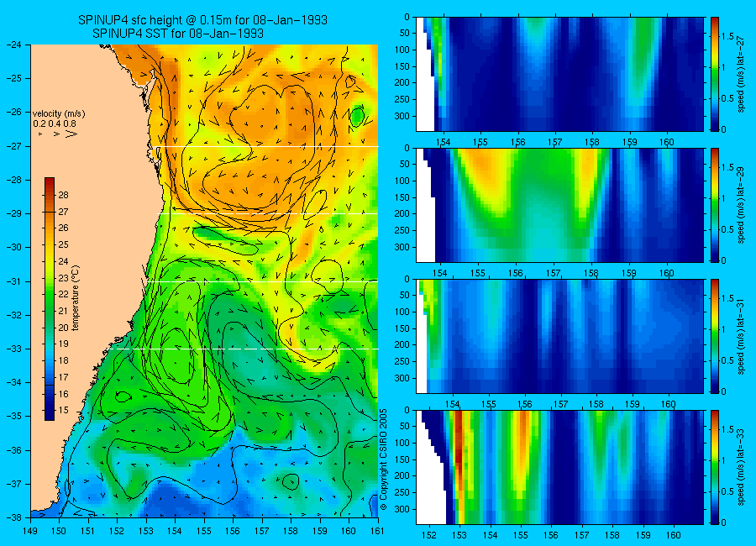Click the 150 longitude tick on the map

pyautogui.click(x=60, y=531)
